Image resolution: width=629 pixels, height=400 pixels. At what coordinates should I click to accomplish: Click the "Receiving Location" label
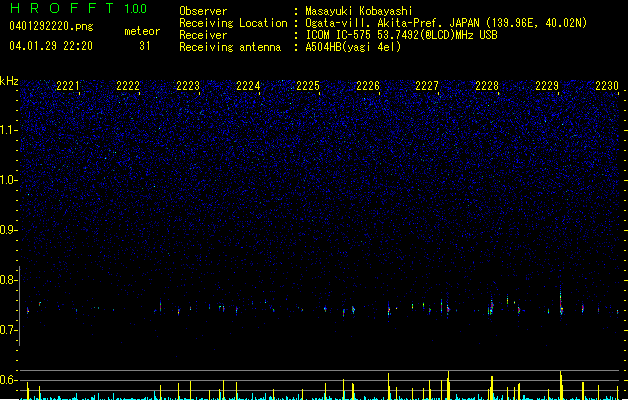coord(233,23)
